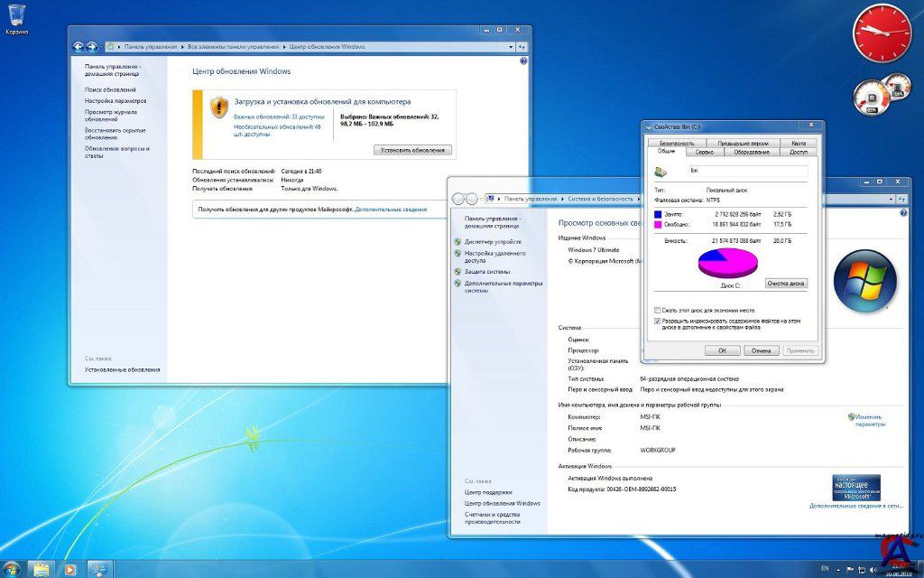This screenshot has height=578, width=924.
Task: Click the blue help question mark icon
Action: tap(524, 61)
